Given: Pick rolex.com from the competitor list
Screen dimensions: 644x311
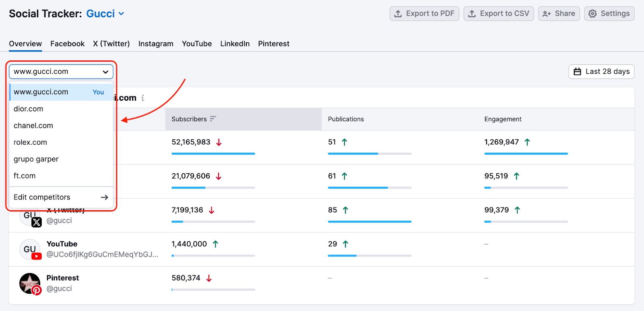Looking at the screenshot, I should point(61,142).
